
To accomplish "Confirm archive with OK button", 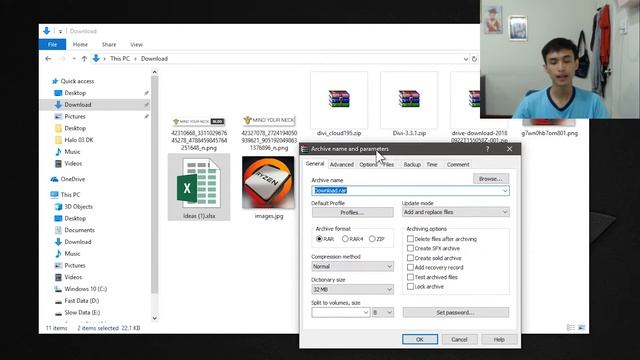I will coord(420,339).
